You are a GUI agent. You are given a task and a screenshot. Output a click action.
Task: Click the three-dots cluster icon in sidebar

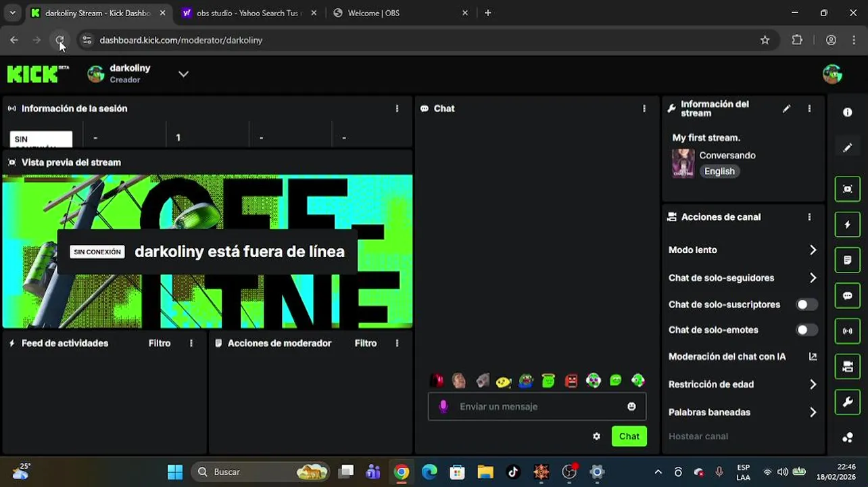[x=847, y=438]
